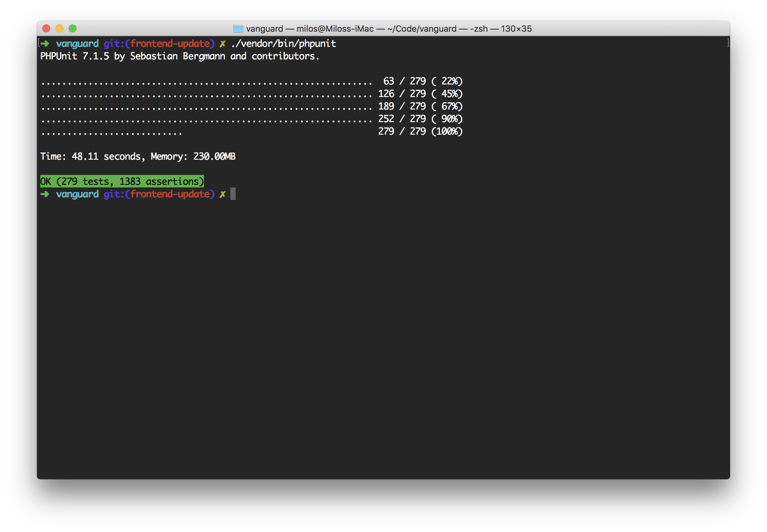Click the blinking block terminal cursor

[x=233, y=194]
